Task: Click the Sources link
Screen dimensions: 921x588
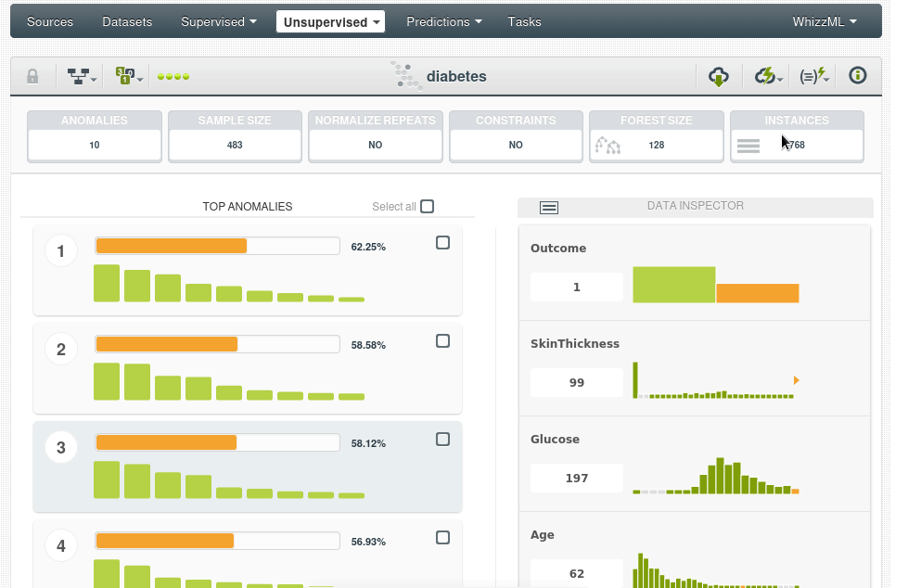Action: pyautogui.click(x=50, y=21)
